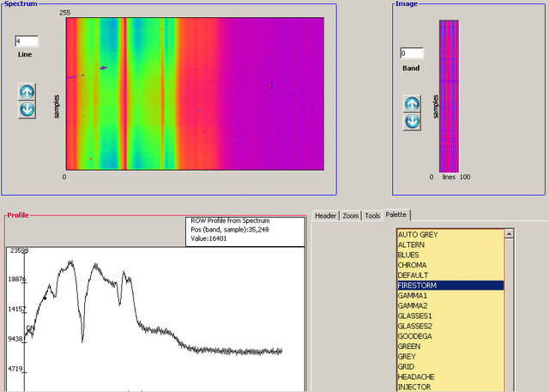549x392 pixels.
Task: Open the Header tab
Action: pos(326,215)
